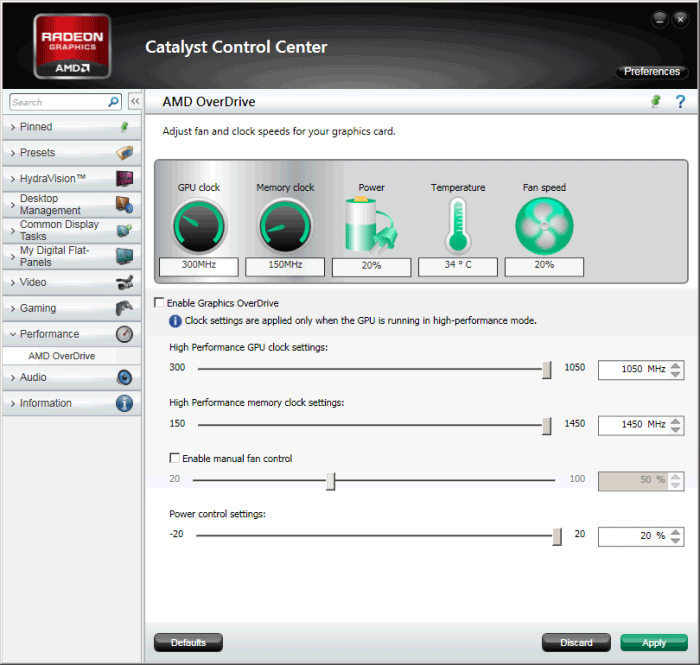Tick Enable manual fan control
700x665 pixels.
coord(175,458)
